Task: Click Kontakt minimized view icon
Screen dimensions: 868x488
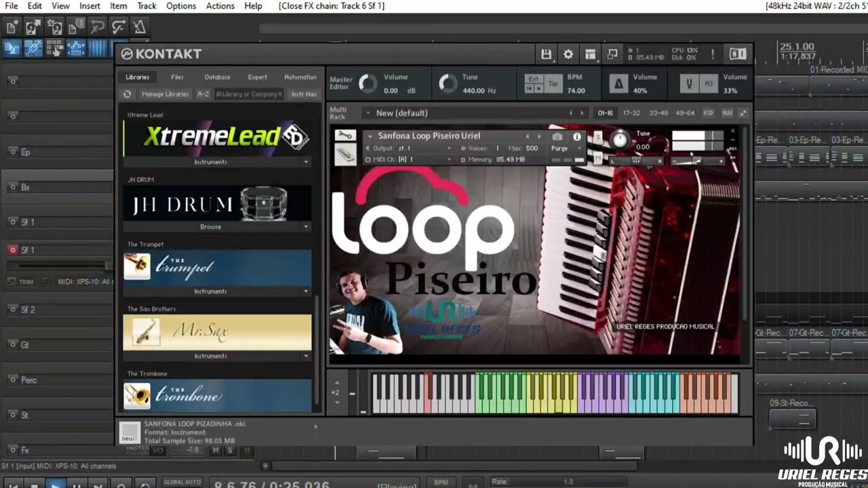Action: pyautogui.click(x=612, y=54)
